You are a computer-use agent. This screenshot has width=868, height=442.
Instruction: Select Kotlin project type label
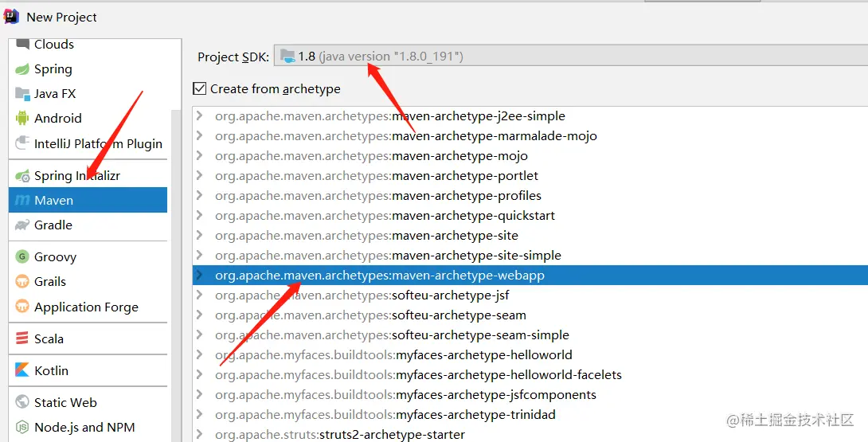(52, 370)
